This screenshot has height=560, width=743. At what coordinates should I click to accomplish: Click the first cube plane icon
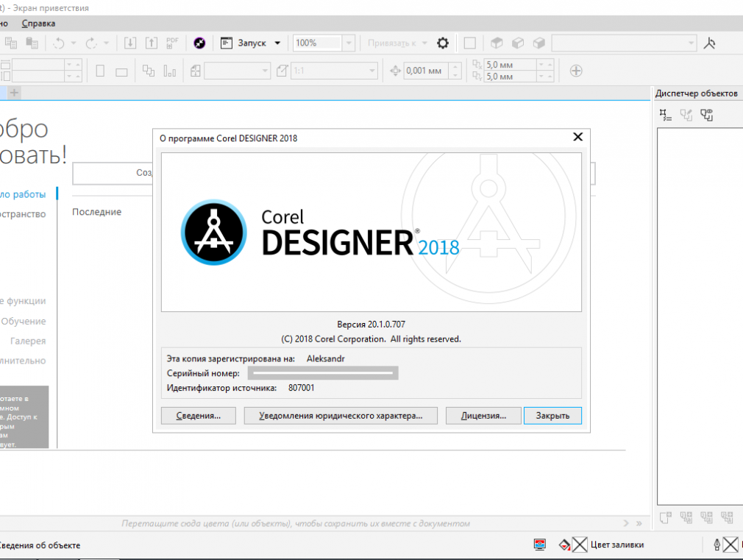point(496,43)
